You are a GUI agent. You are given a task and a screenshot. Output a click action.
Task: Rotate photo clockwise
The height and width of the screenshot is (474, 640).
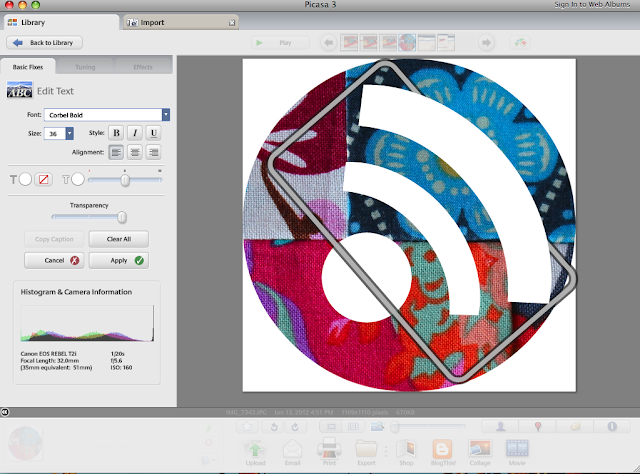click(x=295, y=427)
